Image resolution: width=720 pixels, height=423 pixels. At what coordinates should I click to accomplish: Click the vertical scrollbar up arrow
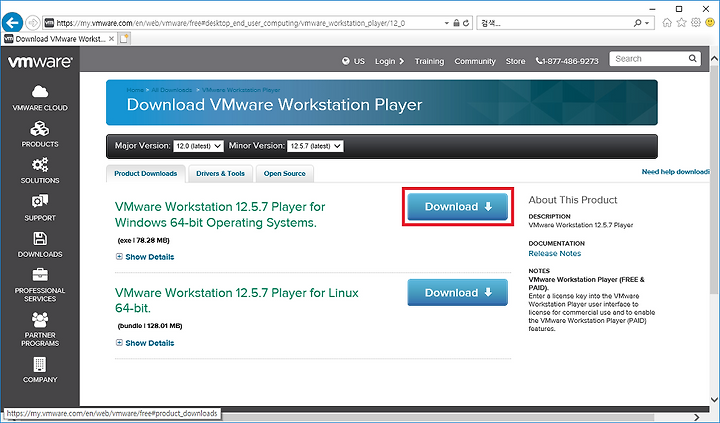point(714,59)
